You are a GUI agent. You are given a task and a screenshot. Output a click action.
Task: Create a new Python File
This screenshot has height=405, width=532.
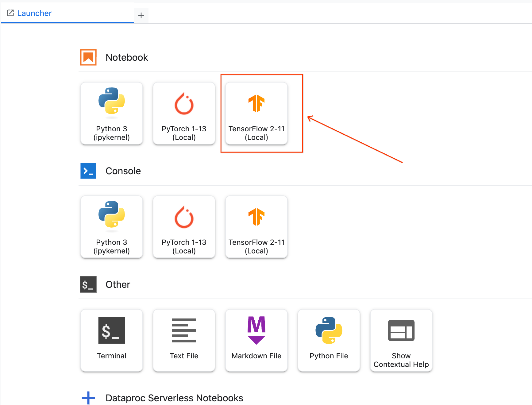pyautogui.click(x=329, y=340)
